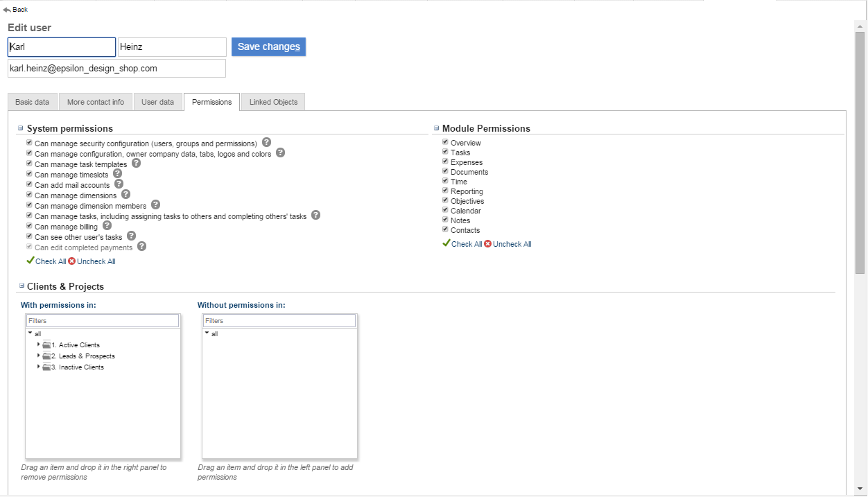Show help for add mail accounts
Screen dimensions: 868x497
119,184
